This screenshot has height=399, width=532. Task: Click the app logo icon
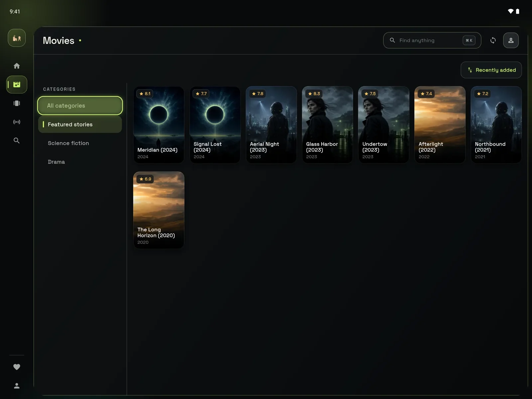tap(17, 38)
